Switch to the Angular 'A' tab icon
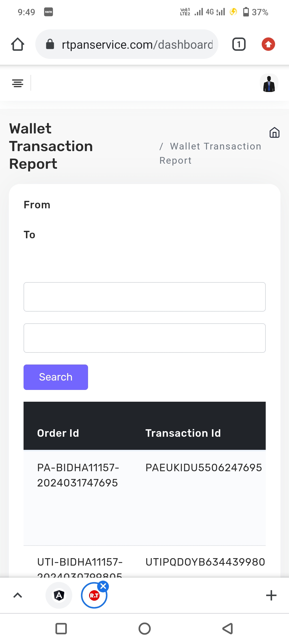 [59, 595]
